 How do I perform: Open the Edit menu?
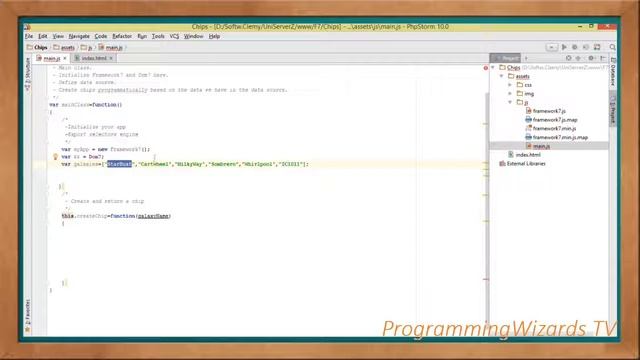tap(42, 36)
